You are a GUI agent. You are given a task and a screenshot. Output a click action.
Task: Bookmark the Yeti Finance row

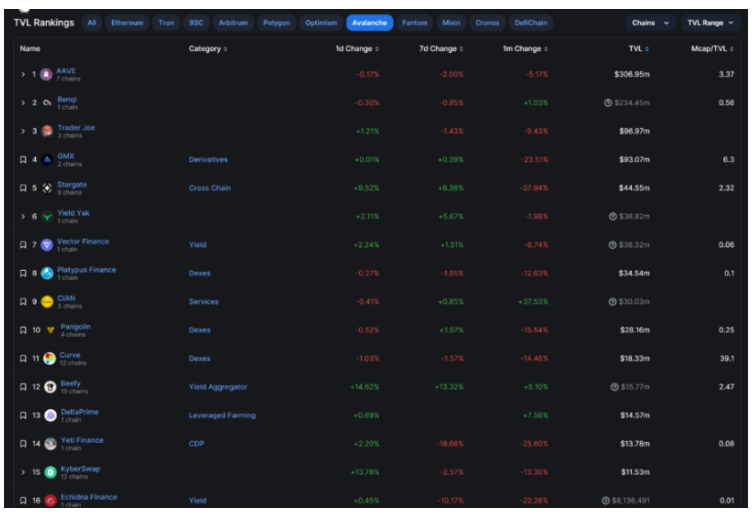[x=23, y=444]
